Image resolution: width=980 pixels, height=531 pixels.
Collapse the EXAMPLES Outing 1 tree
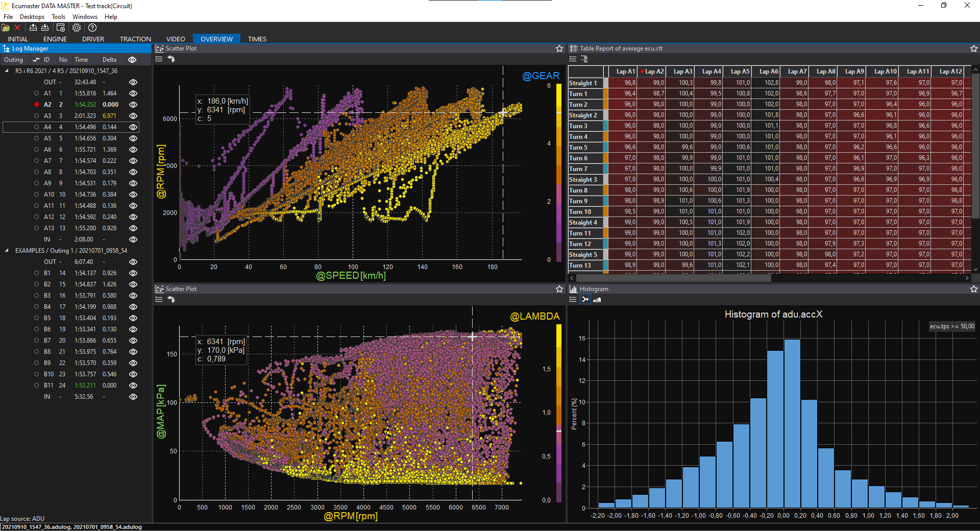point(7,251)
